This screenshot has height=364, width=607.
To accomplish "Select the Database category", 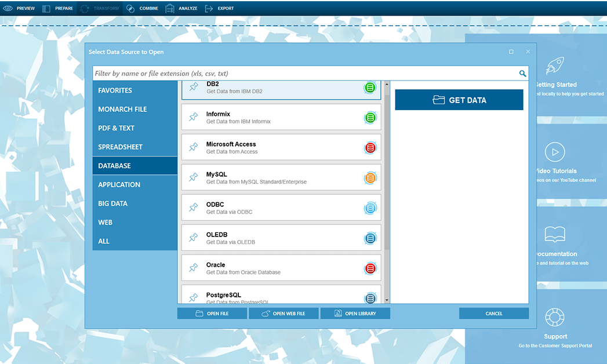I will 135,166.
